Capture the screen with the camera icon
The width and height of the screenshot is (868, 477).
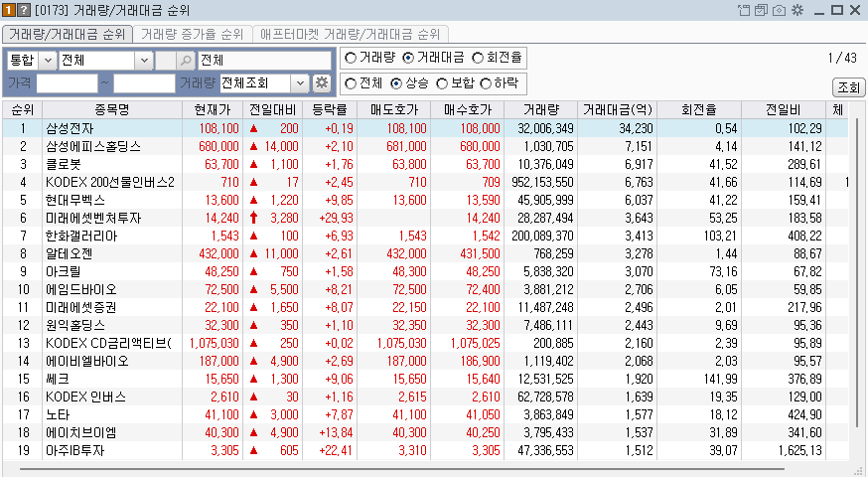[779, 10]
